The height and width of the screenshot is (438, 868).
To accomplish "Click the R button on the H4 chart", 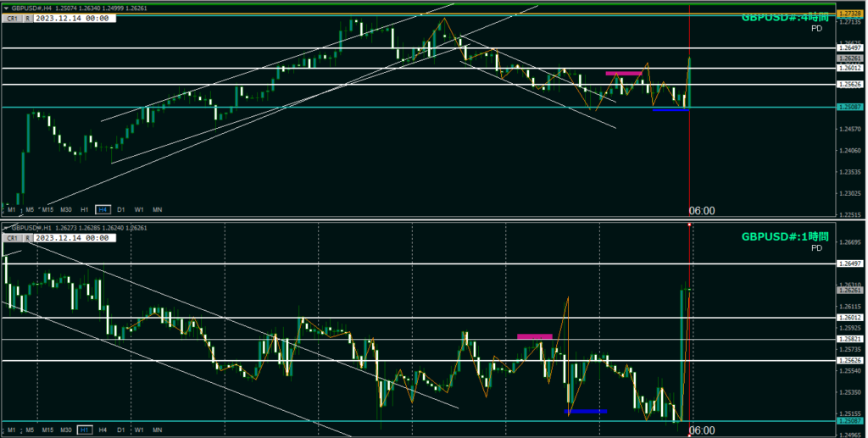I will (28, 19).
